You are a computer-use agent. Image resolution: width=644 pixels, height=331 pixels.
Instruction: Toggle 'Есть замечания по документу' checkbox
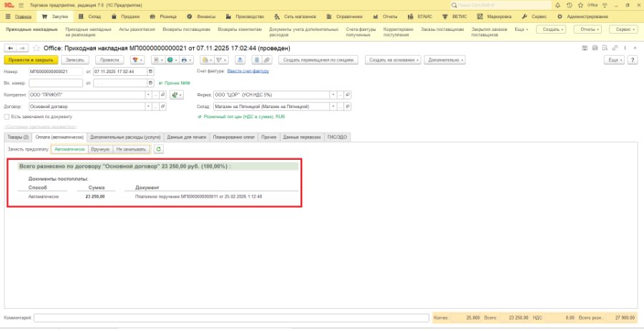(x=6, y=117)
